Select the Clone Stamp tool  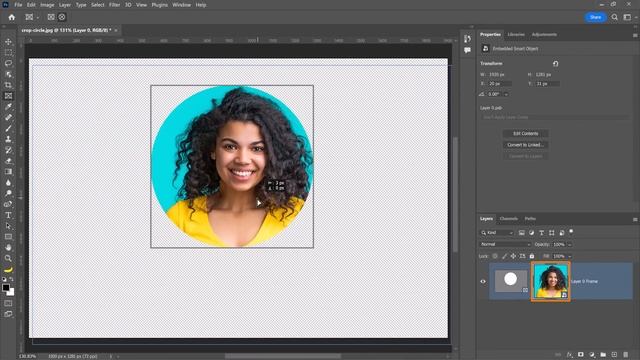(8, 139)
